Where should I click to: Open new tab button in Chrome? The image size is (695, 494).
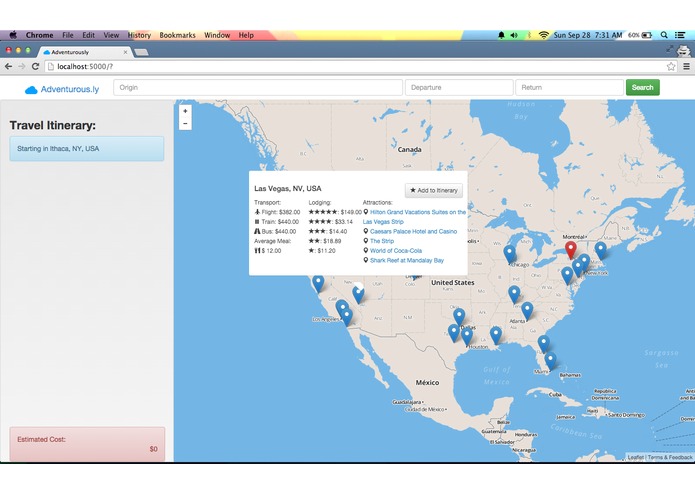coord(141,53)
